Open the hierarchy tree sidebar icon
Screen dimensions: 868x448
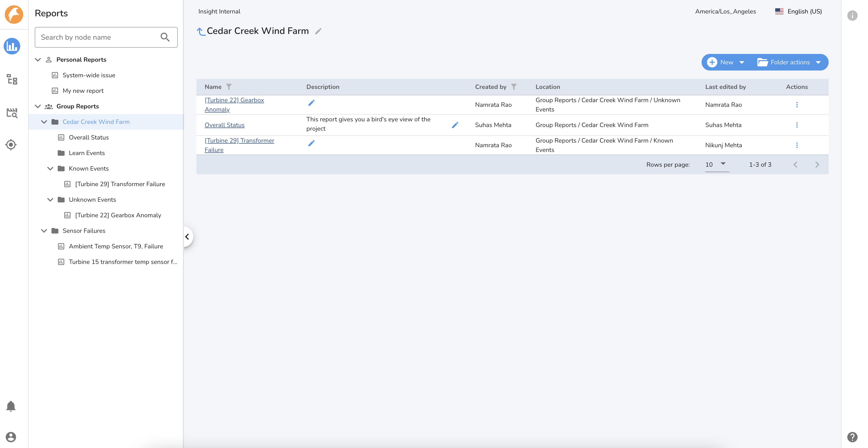click(12, 80)
